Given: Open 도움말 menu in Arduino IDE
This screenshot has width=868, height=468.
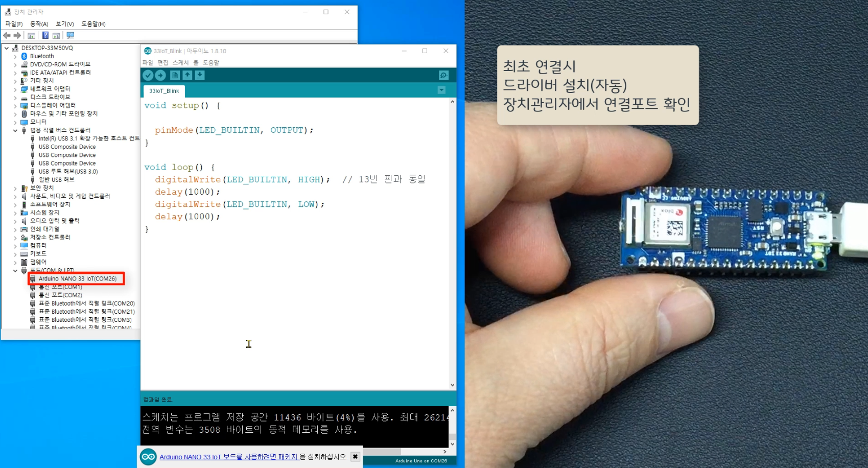Looking at the screenshot, I should coord(211,62).
